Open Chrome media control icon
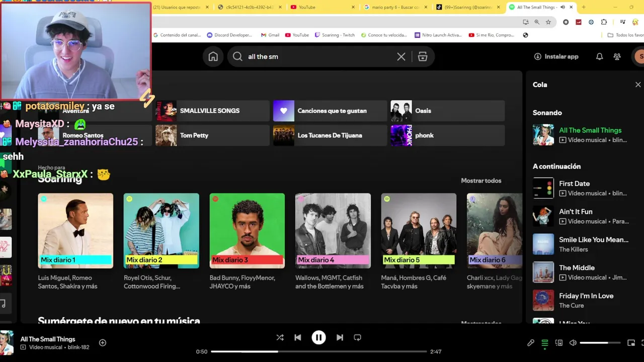 point(622,22)
